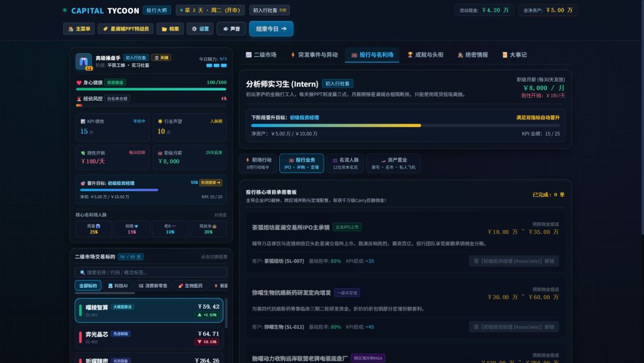
Task: Click the +1.57% gain badge on 曜棱智算
Action: pos(207,315)
